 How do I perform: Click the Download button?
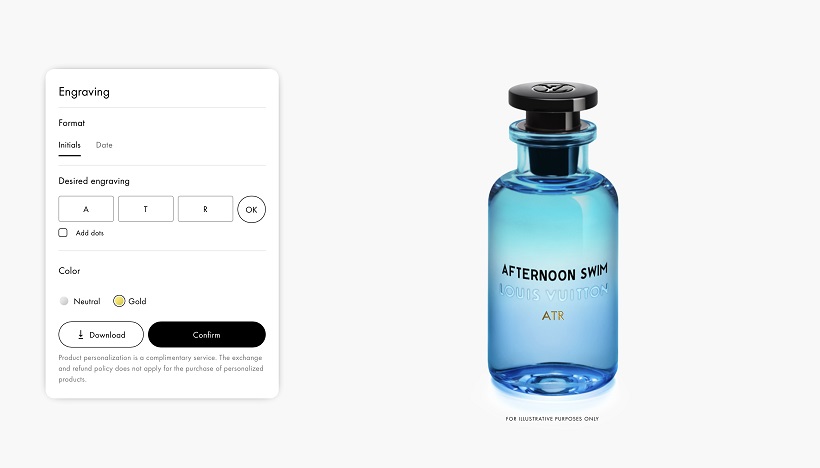[101, 335]
